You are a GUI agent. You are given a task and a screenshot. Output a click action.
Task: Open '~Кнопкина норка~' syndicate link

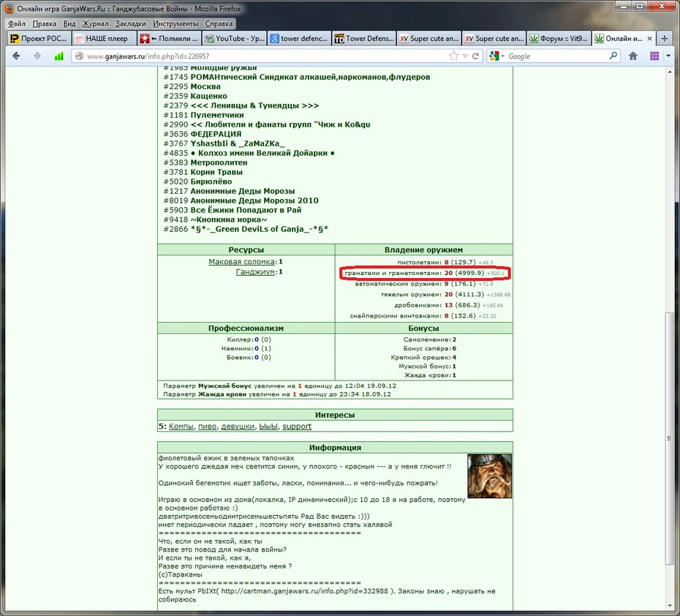pos(229,220)
